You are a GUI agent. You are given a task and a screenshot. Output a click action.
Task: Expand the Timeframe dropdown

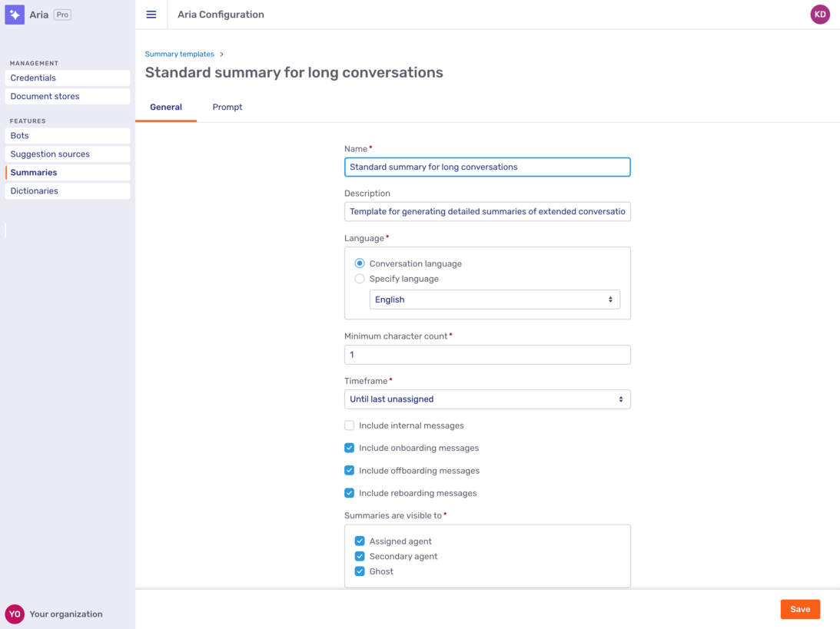pyautogui.click(x=487, y=399)
